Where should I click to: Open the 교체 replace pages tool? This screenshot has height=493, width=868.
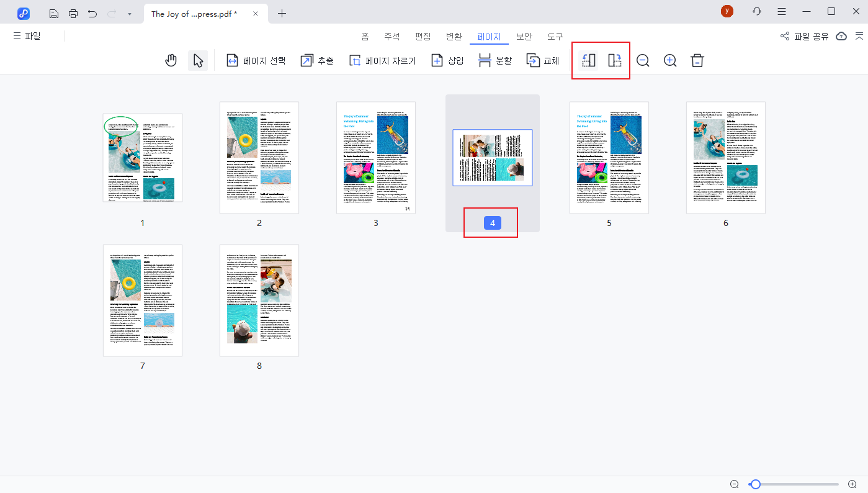point(542,60)
